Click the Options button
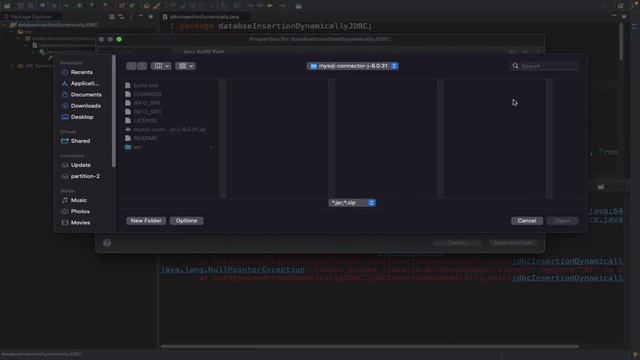This screenshot has height=360, width=640. [187, 221]
